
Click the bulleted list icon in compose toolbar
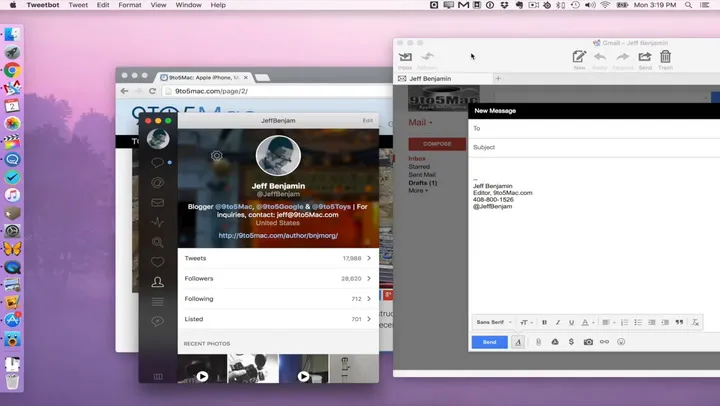(x=638, y=322)
